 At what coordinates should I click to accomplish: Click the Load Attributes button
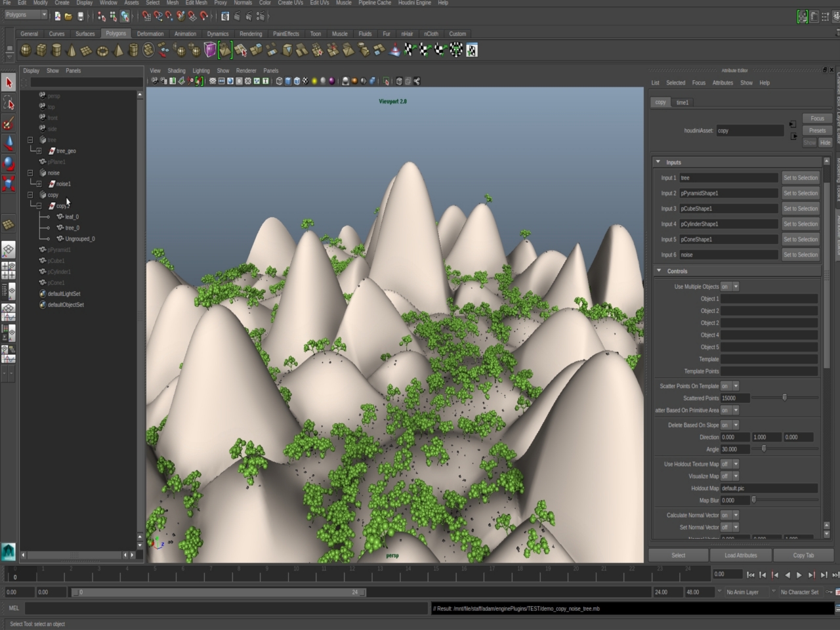pos(741,555)
